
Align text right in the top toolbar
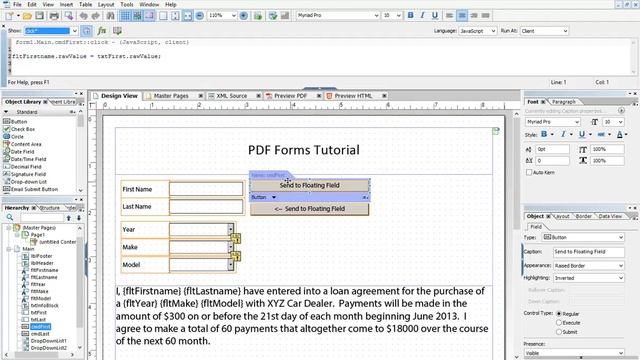click(x=474, y=16)
